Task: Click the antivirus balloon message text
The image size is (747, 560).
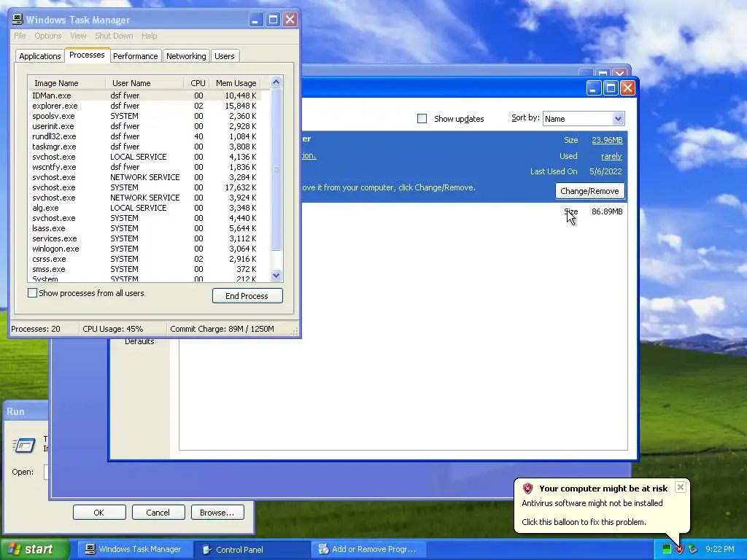Action: [592, 503]
